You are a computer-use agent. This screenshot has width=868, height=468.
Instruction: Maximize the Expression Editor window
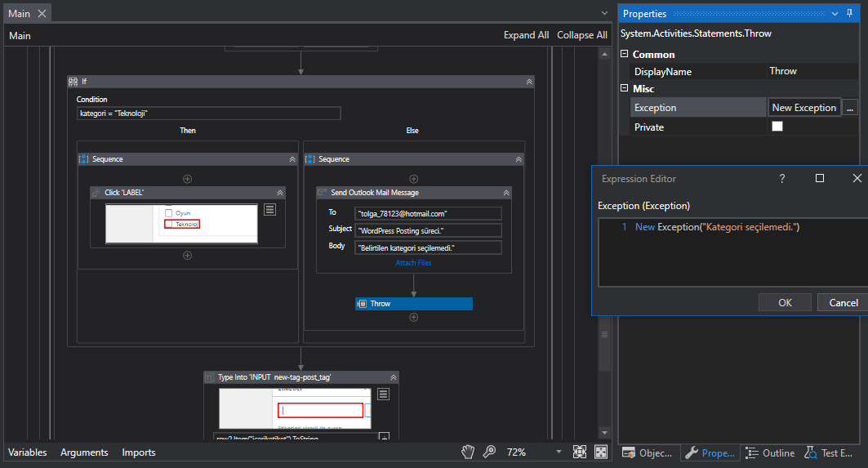click(x=820, y=178)
